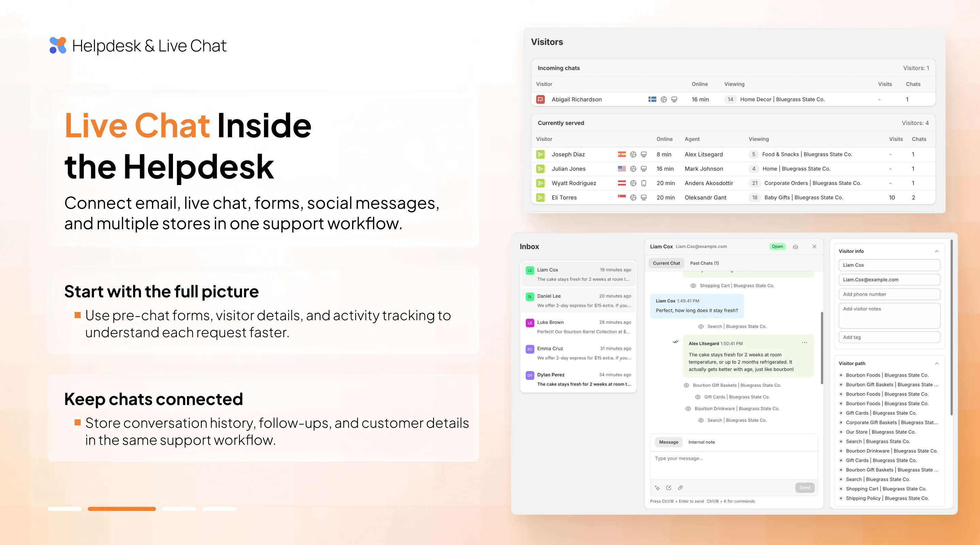Switch to the Current Chat tab
Screen dimensions: 980x545
[x=666, y=263]
